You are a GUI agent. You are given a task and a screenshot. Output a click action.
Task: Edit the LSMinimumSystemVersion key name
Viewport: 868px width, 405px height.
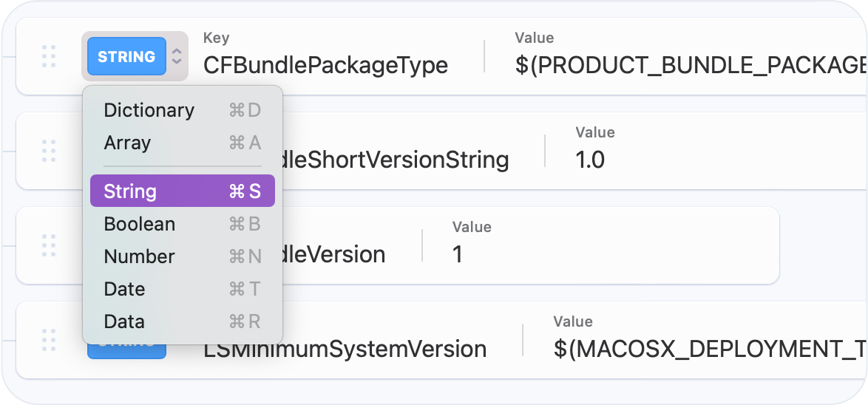345,349
